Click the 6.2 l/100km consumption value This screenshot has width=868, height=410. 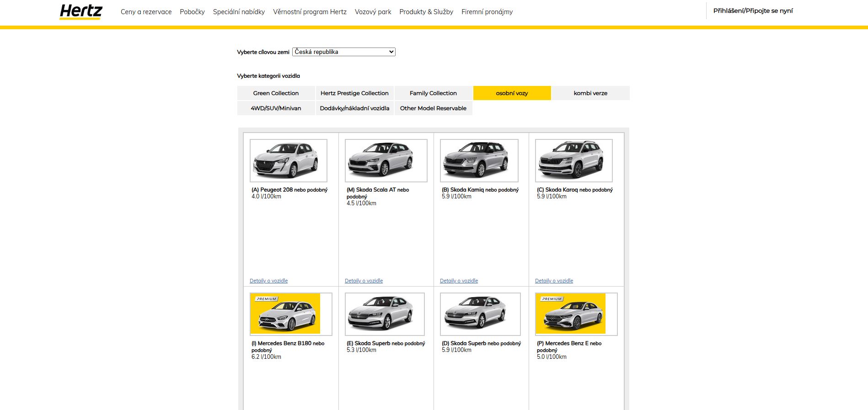click(x=266, y=357)
